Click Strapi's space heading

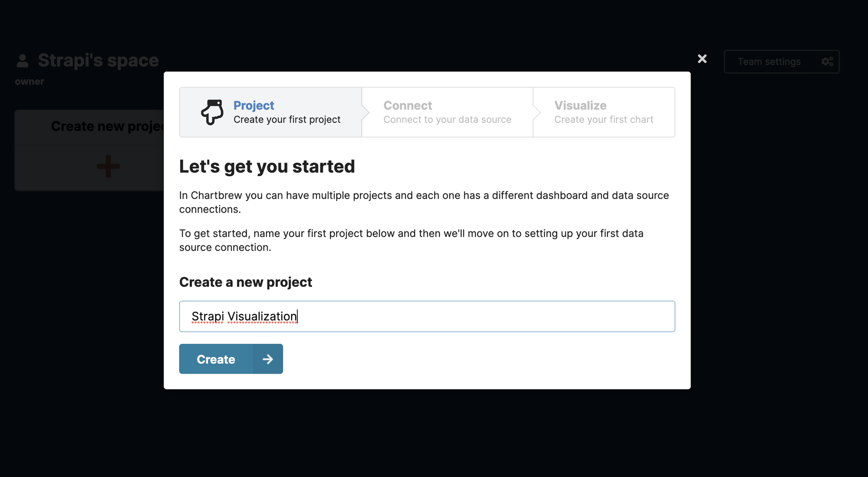tap(99, 60)
